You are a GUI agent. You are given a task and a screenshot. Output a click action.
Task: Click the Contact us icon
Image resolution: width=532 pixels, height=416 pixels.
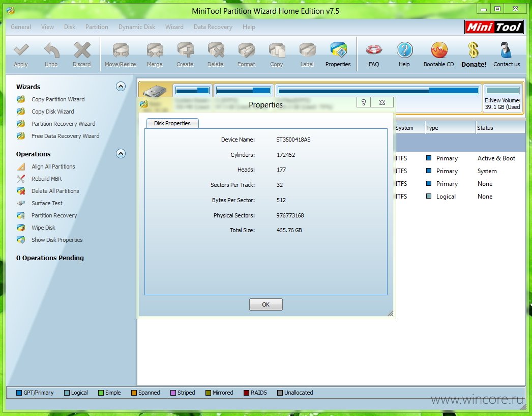[x=506, y=50]
